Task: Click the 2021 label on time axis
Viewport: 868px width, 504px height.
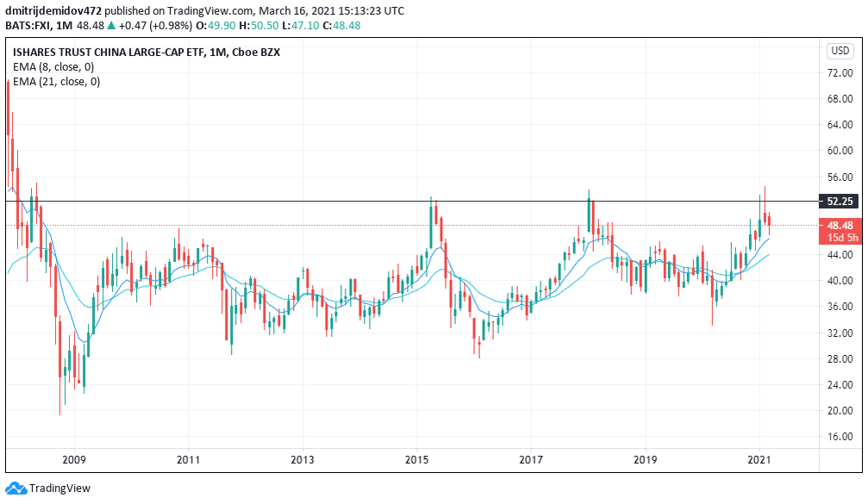Action: (759, 460)
